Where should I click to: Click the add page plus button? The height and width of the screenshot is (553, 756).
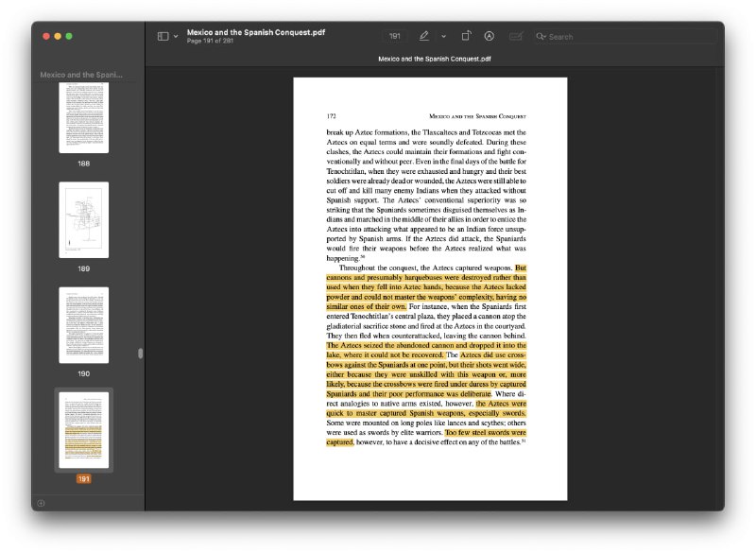click(x=41, y=503)
